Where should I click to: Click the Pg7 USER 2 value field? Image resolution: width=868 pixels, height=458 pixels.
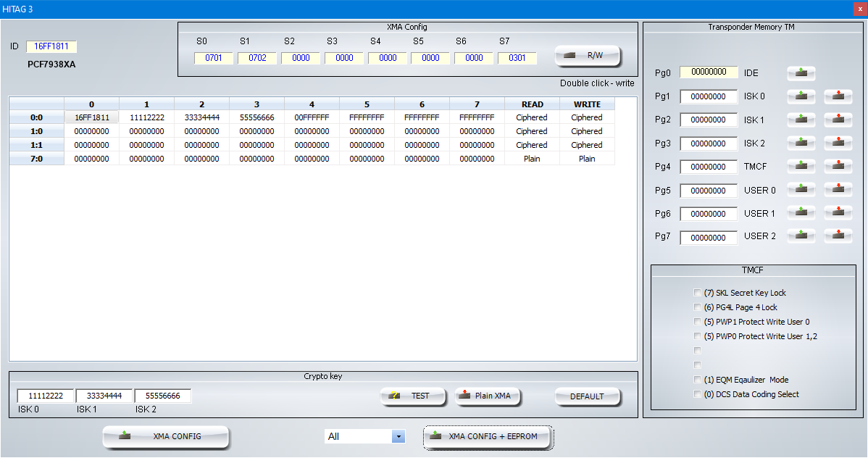click(709, 238)
